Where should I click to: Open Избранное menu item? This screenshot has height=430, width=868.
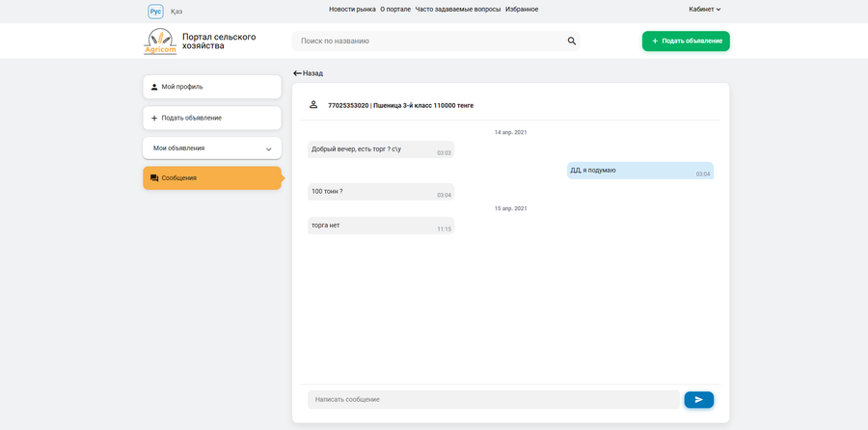pyautogui.click(x=522, y=10)
